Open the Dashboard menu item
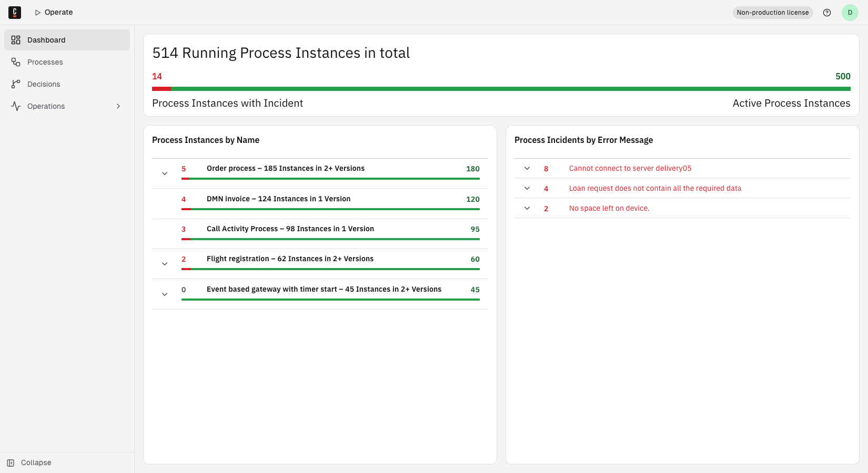 tap(67, 40)
